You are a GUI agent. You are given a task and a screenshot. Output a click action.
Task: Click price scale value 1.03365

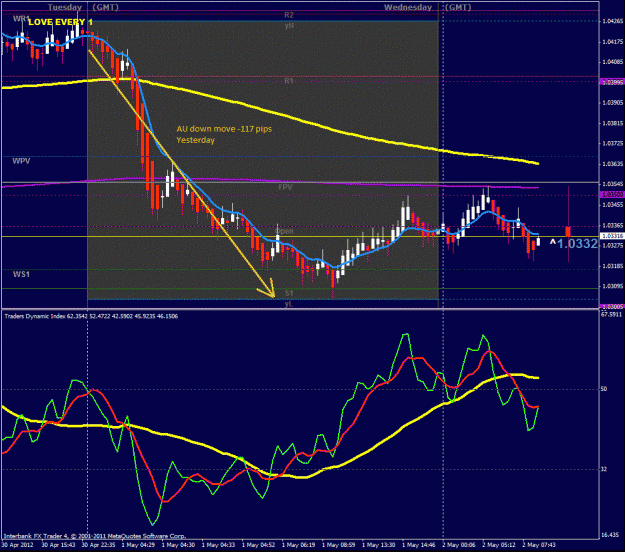point(612,226)
